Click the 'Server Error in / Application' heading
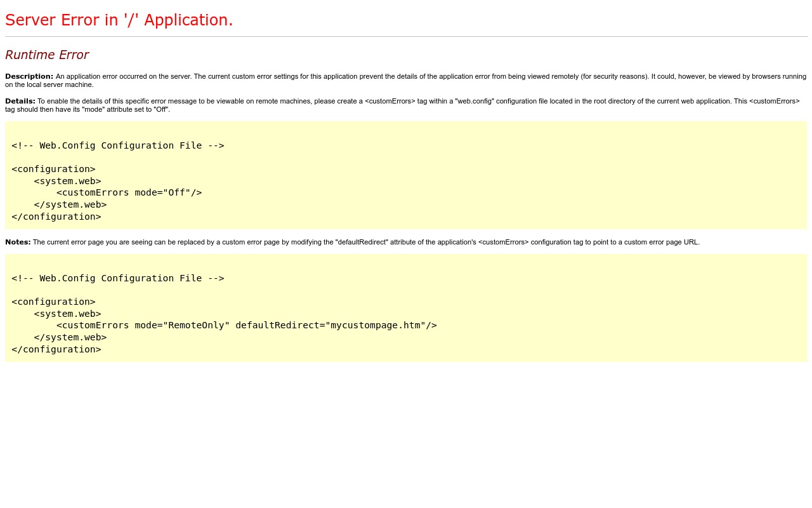Screen dimensions: 812x508 pos(119,20)
